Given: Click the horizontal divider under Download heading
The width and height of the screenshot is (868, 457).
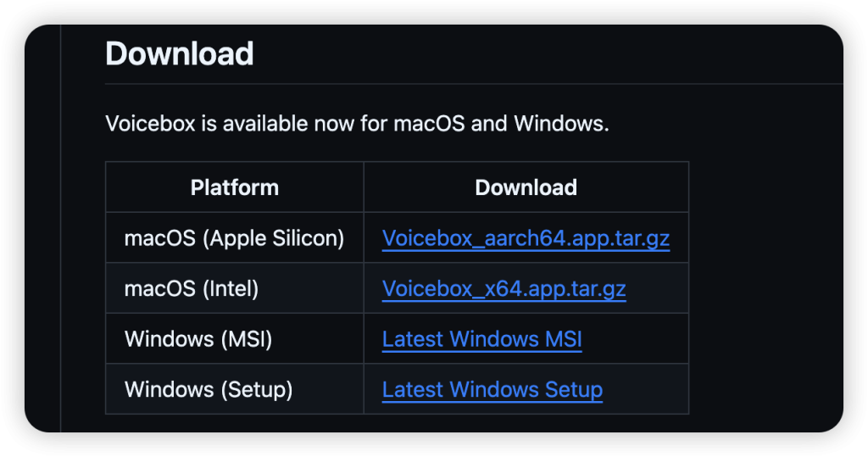Looking at the screenshot, I should [475, 84].
